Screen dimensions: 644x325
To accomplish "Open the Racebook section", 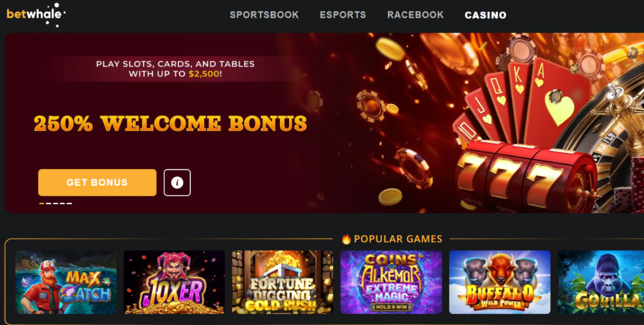I will (415, 15).
